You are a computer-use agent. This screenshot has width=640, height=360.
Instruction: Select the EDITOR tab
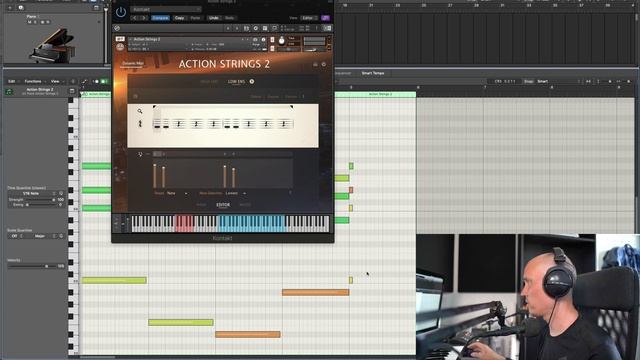223,205
